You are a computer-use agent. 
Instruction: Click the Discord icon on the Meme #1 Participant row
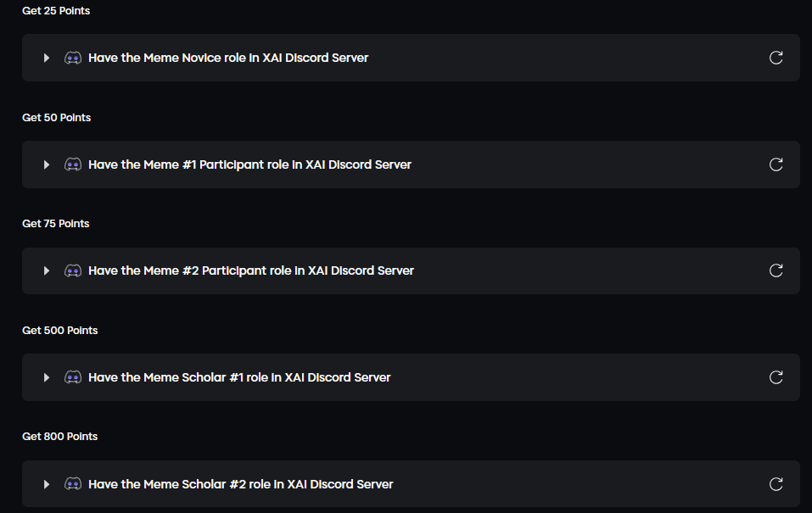pos(73,164)
